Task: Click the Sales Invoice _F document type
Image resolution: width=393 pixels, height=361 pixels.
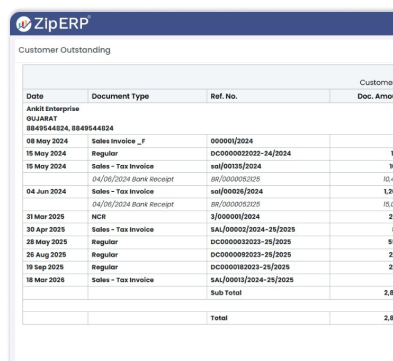Action: click(x=118, y=141)
